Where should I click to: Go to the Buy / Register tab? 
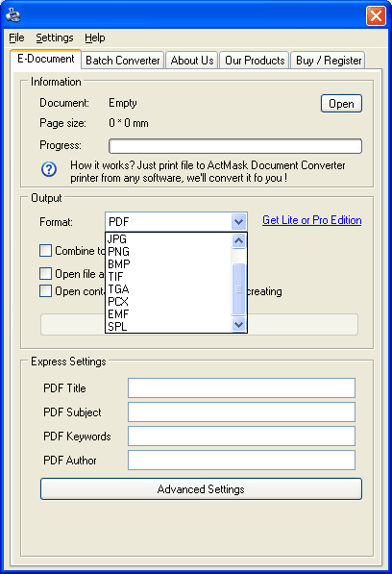point(329,60)
